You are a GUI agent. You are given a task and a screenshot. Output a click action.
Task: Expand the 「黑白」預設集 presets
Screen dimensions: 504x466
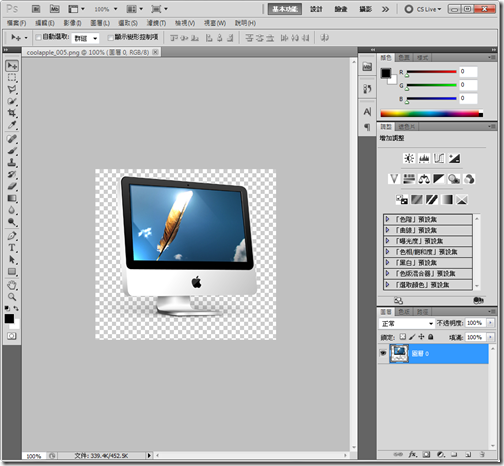pos(387,262)
